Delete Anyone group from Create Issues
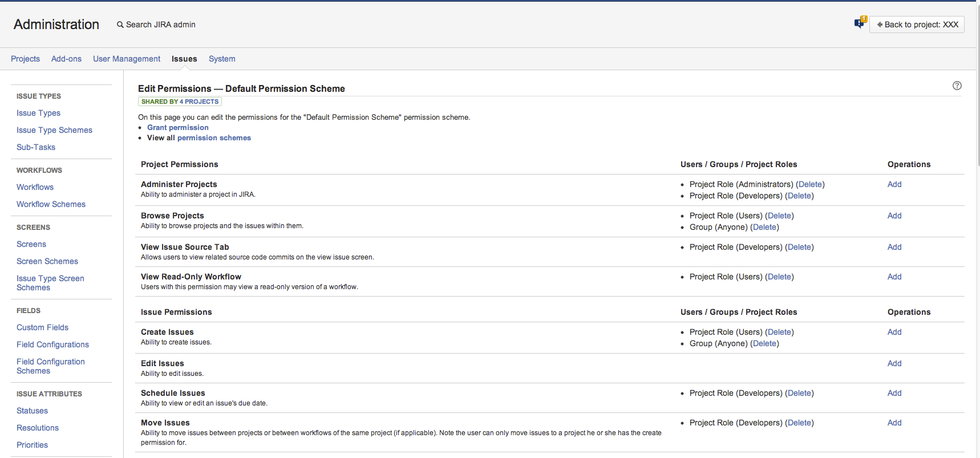Screen dimensions: 980x458 click(764, 343)
